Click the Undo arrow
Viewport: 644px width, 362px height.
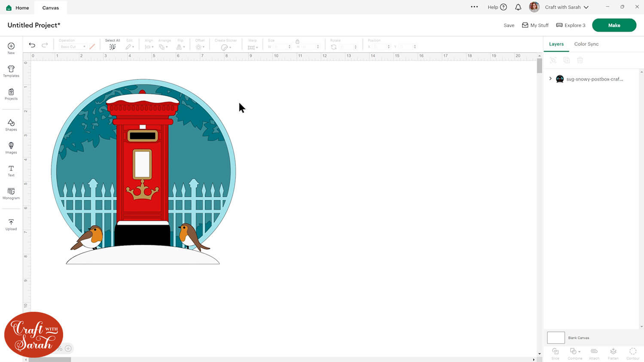32,45
